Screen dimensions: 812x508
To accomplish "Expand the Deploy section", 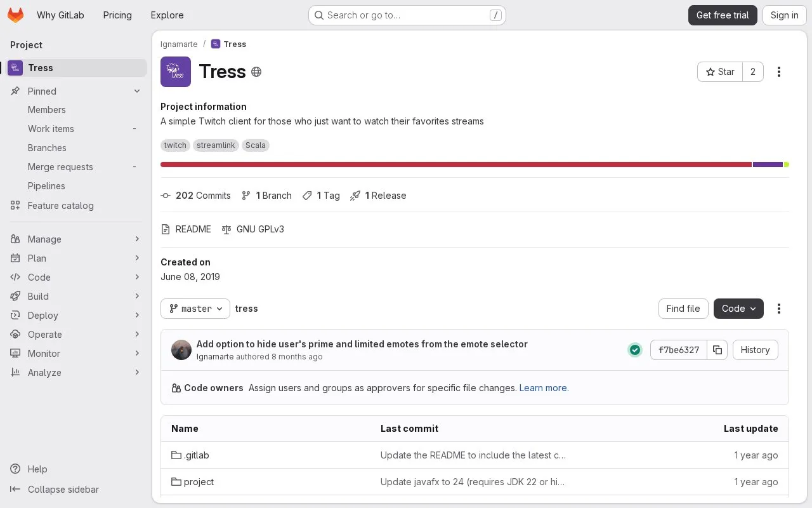I will coord(76,316).
